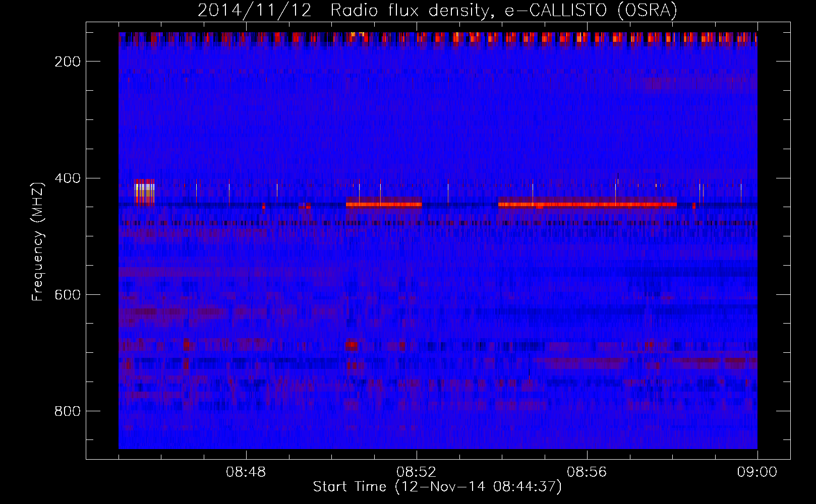Image resolution: width=816 pixels, height=504 pixels.
Task: Click the shorter red emission band before 08:52
Action: tap(384, 204)
